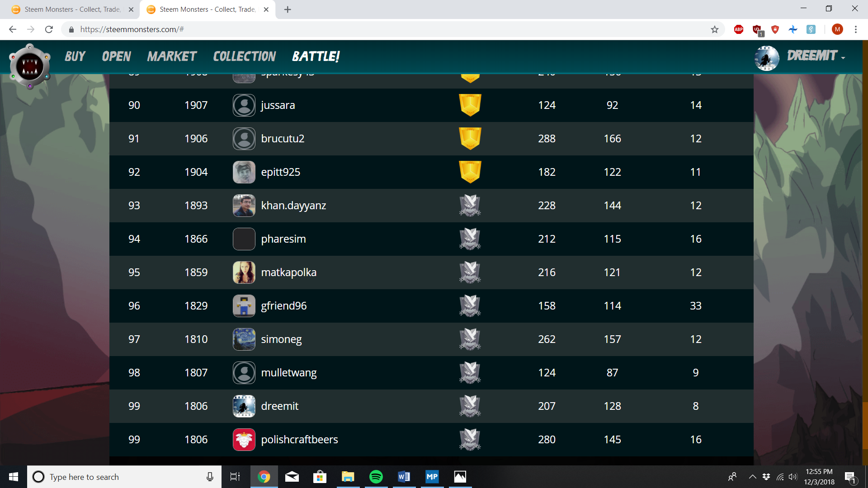Click polishcraftbeers' red avatar
The image size is (868, 488).
point(244,440)
